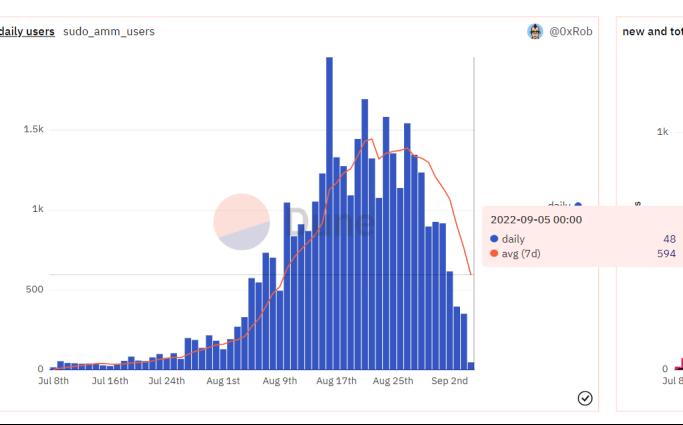The image size is (683, 425).
Task: Click the tallest daily bar near Aug 17th
Action: [329, 213]
